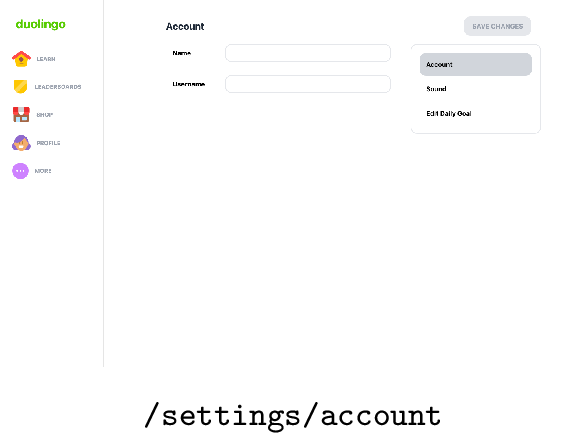Select the PROFILE sidebar label
Image resolution: width=587 pixels, height=433 pixels.
pos(48,143)
